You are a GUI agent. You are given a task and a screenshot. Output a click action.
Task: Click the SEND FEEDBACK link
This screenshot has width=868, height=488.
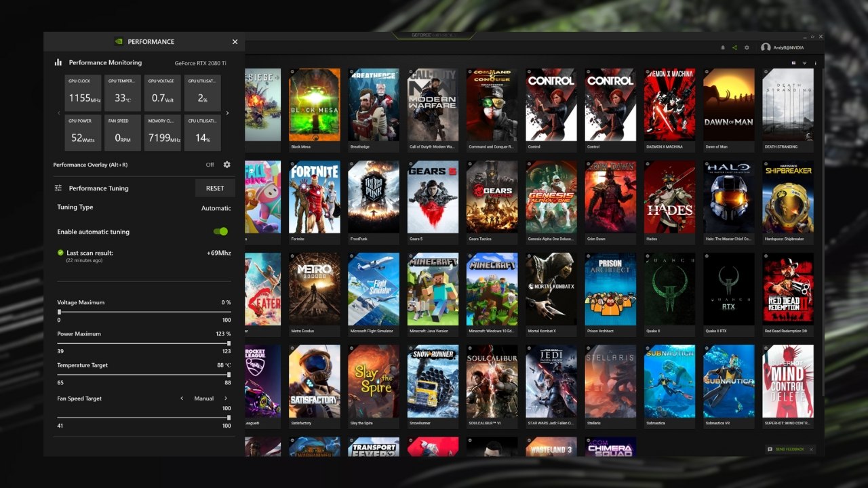(x=790, y=449)
